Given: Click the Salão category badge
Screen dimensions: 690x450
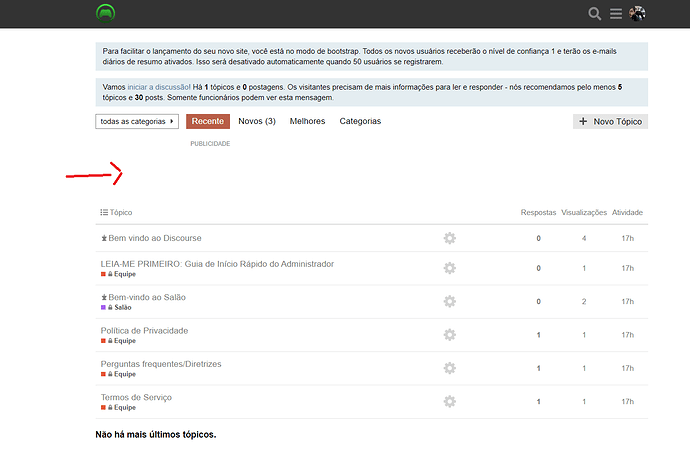Looking at the screenshot, I should (x=116, y=307).
